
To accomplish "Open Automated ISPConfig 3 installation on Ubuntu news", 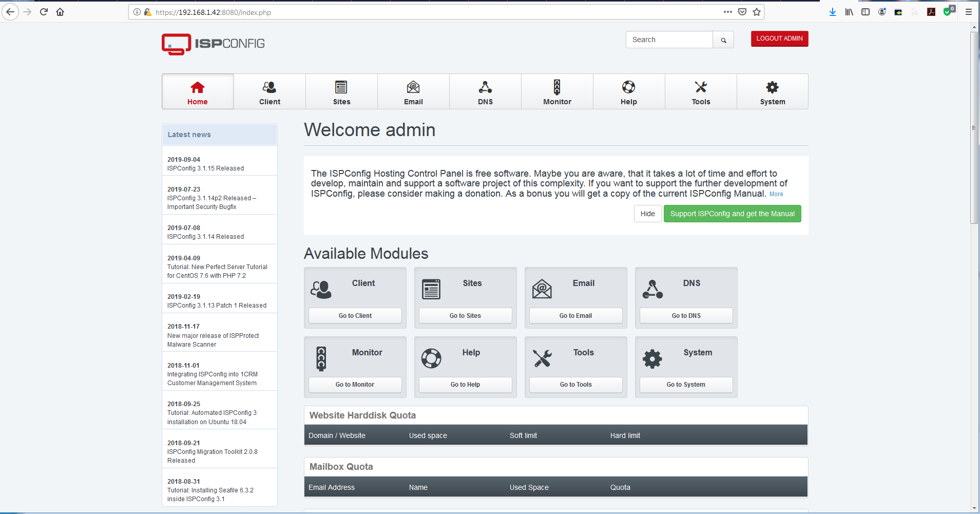I will 212,417.
